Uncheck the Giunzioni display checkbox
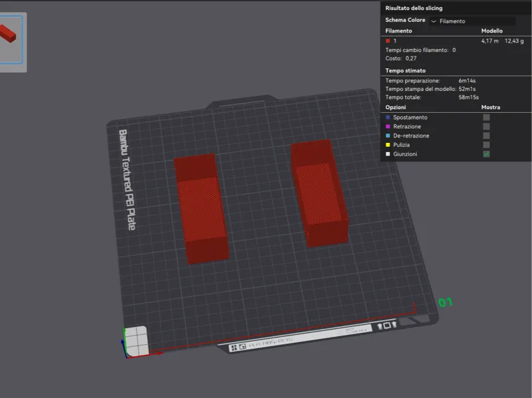The image size is (532, 398). 486,154
